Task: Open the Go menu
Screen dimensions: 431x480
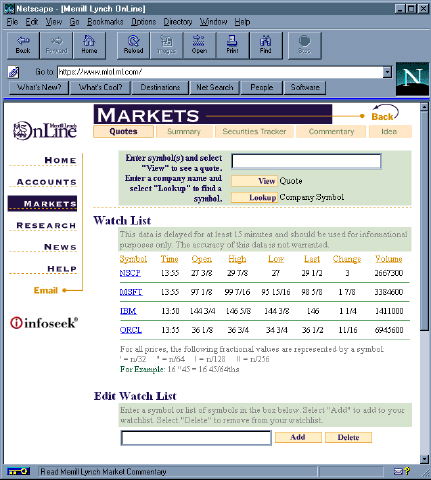Action: 74,22
